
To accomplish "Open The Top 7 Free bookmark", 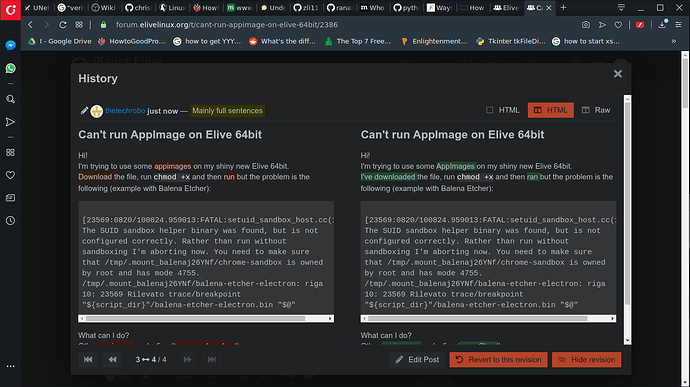I will click(x=358, y=41).
